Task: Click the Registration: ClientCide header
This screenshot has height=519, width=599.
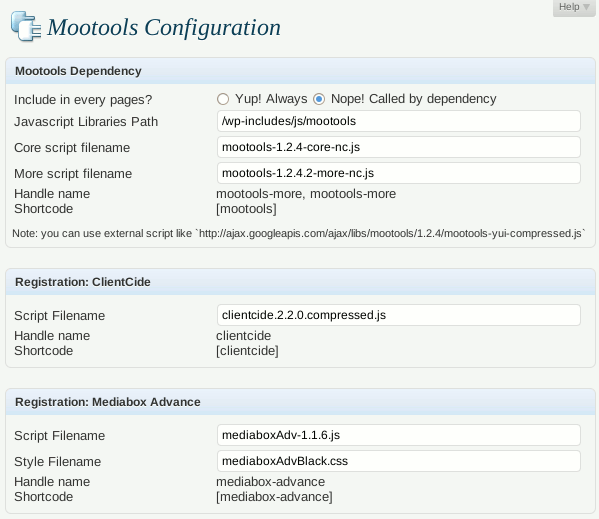Action: [x=300, y=282]
